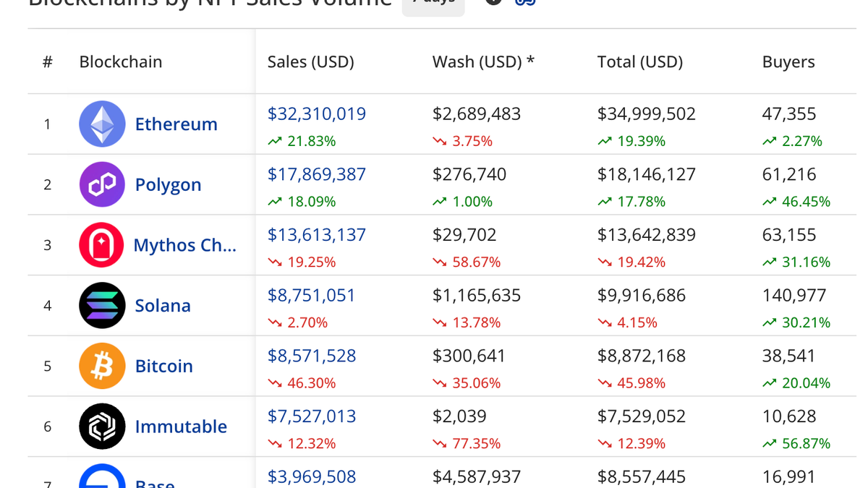868x488 pixels.
Task: Click the 45.98% Bitcoin total change
Action: point(631,383)
